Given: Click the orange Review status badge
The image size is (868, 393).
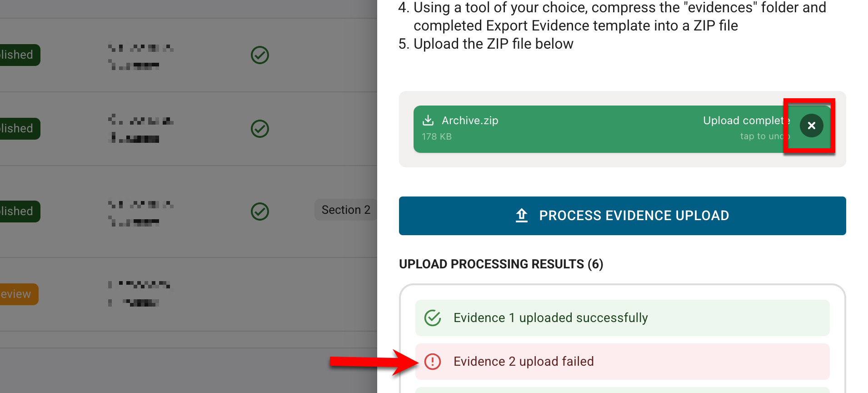Looking at the screenshot, I should (17, 294).
